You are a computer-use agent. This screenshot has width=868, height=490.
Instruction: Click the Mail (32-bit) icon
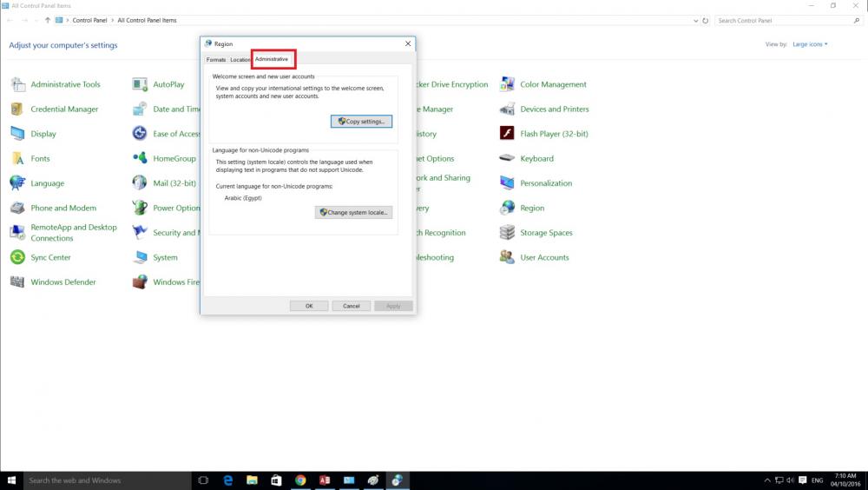click(x=140, y=183)
